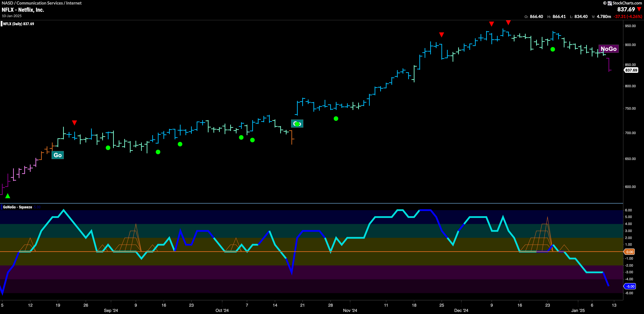644x314 pixels.
Task: Click the green dot on the Go label near Oct 21
Action: [297, 124]
